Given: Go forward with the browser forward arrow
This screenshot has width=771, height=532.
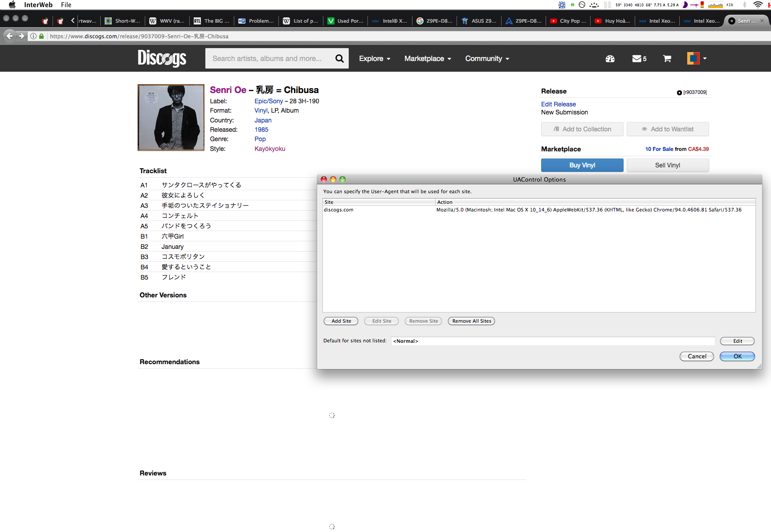Looking at the screenshot, I should click(21, 36).
